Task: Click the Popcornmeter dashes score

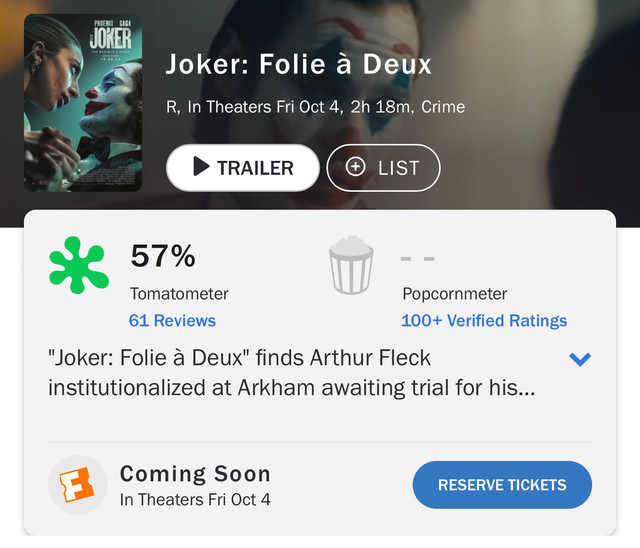Action: [x=417, y=258]
